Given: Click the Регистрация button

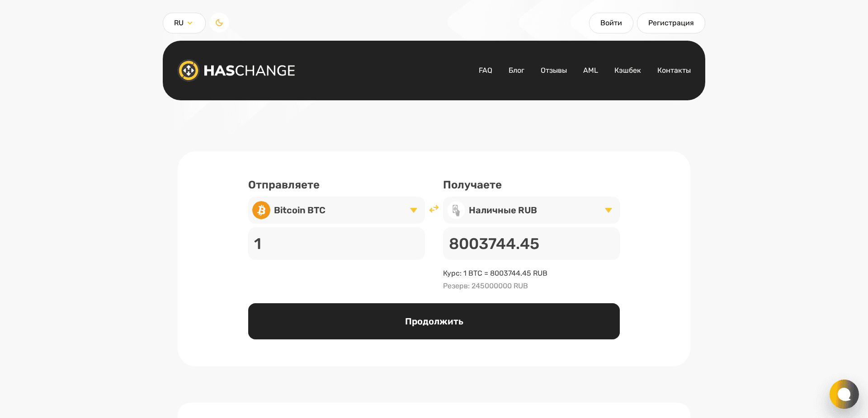Looking at the screenshot, I should click(670, 23).
